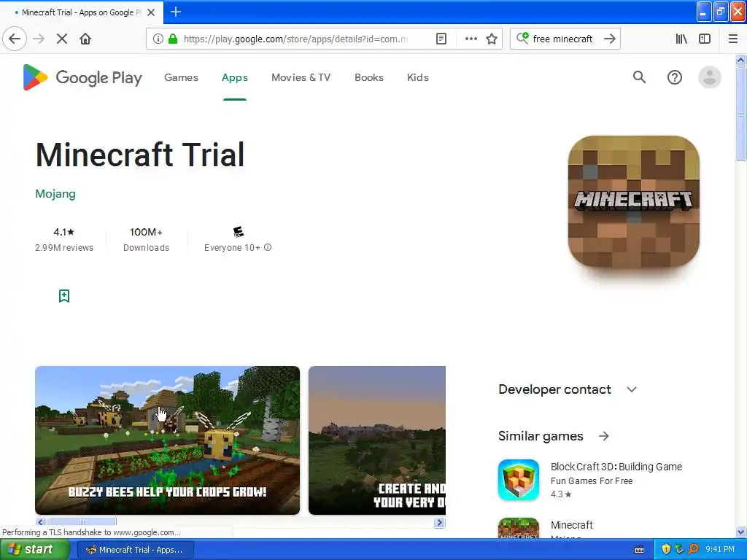Screen dimensions: 747x560
Task: Click the grayed forward navigation arrow
Action: coord(39,39)
